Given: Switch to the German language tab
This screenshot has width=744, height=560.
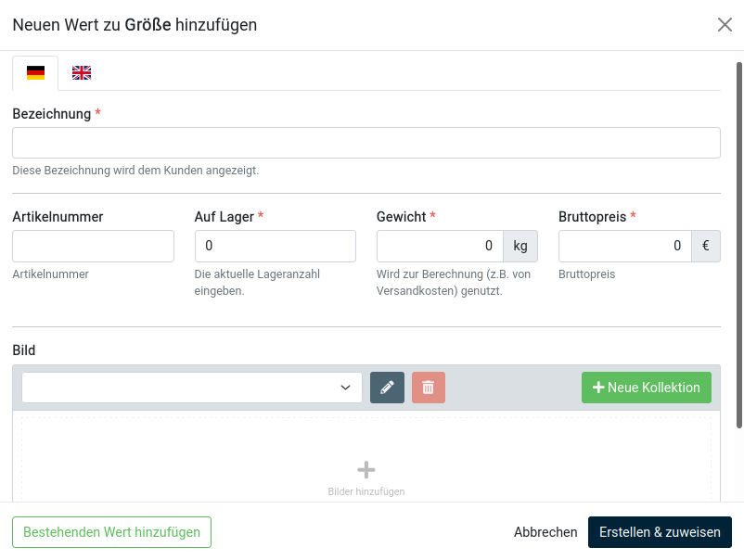Looking at the screenshot, I should 35,73.
